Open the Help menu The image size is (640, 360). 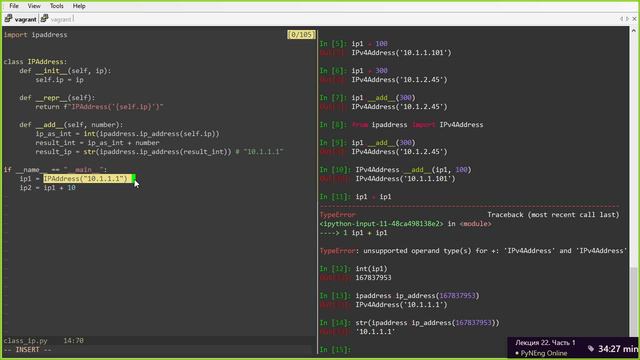79,6
